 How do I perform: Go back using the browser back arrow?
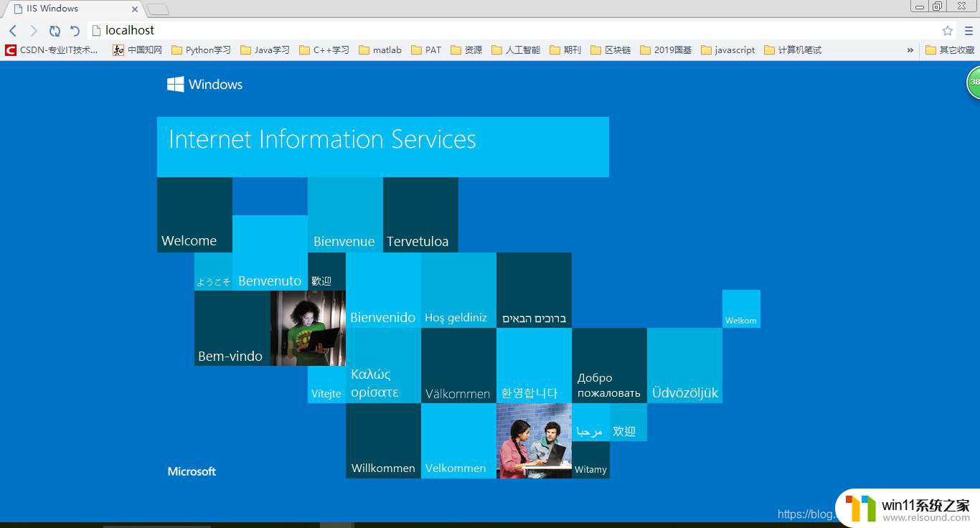coord(13,31)
